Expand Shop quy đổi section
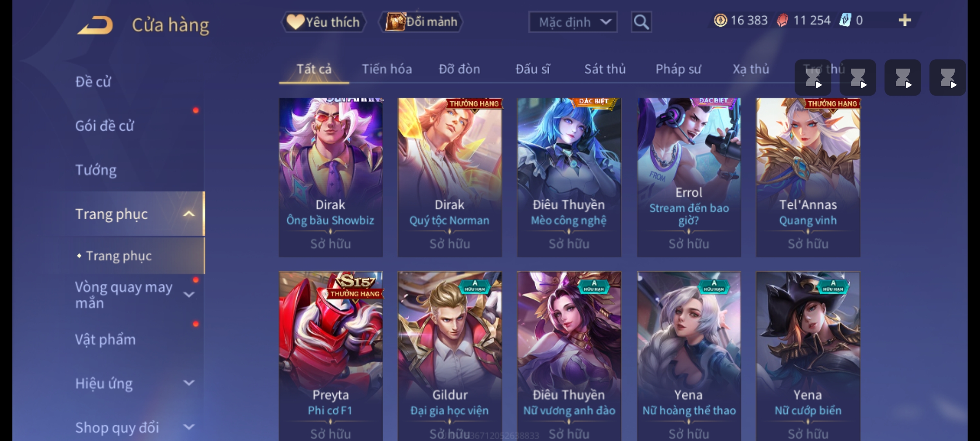 (189, 427)
